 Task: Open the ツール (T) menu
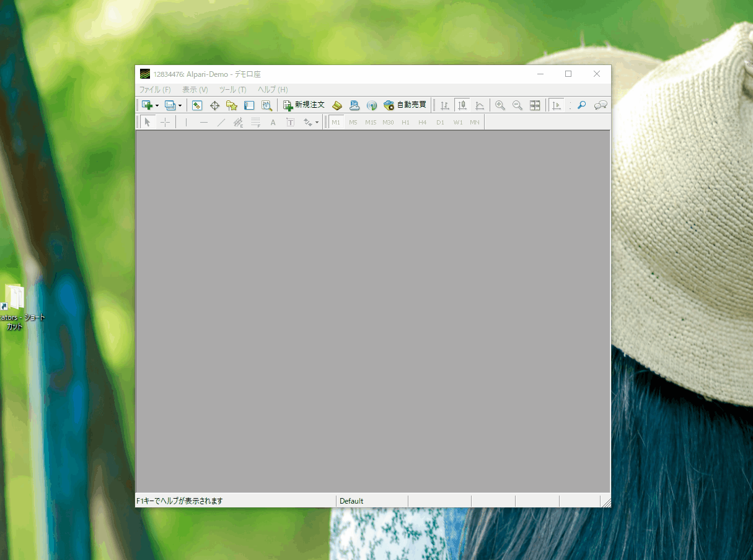[232, 90]
